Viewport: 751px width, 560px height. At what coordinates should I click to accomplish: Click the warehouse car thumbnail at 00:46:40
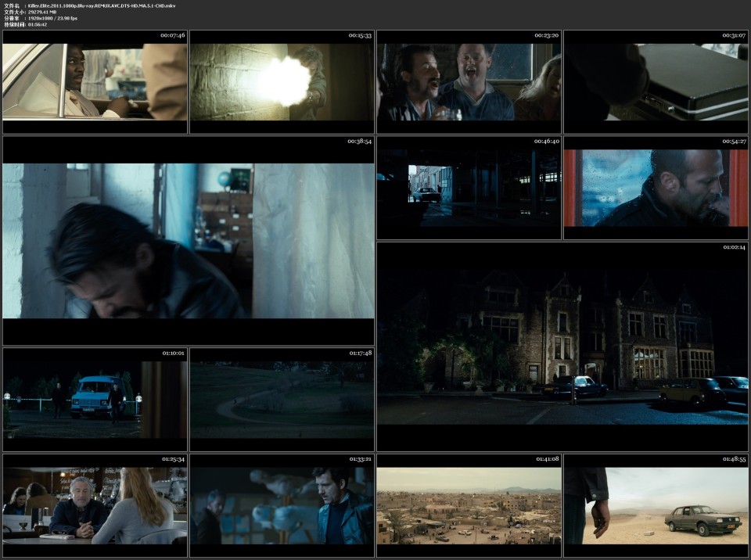[x=468, y=188]
